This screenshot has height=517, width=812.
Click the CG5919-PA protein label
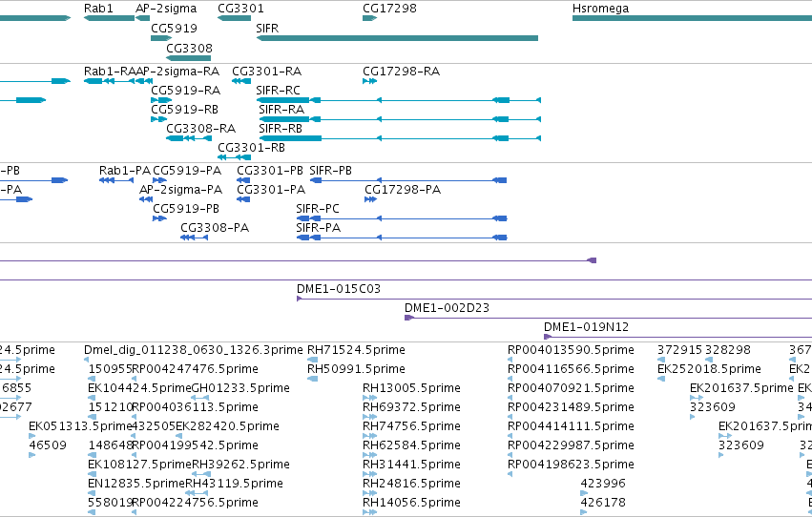pyautogui.click(x=187, y=171)
